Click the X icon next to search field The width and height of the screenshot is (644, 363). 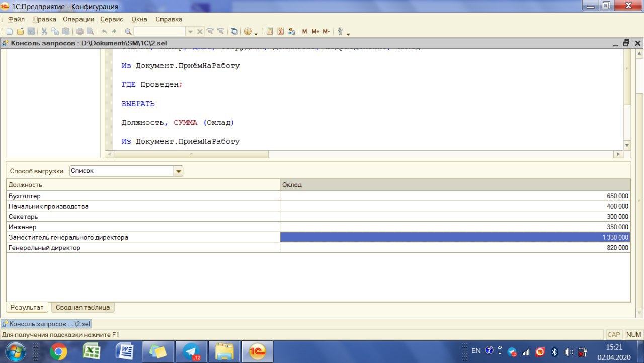[x=200, y=31]
